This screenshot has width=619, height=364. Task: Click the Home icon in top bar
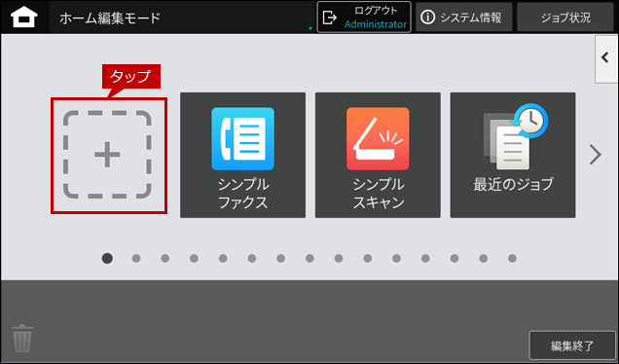click(x=24, y=17)
